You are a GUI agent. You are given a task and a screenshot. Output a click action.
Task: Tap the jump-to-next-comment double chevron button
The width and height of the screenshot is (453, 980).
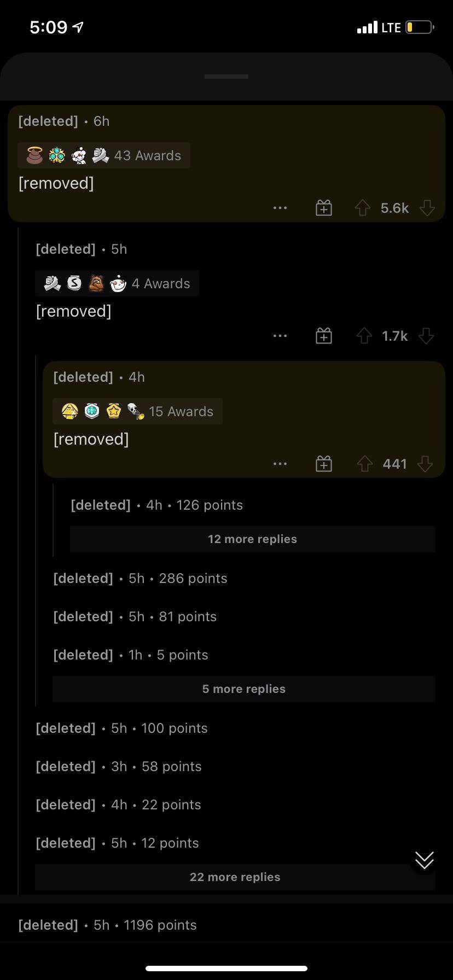coord(424,860)
